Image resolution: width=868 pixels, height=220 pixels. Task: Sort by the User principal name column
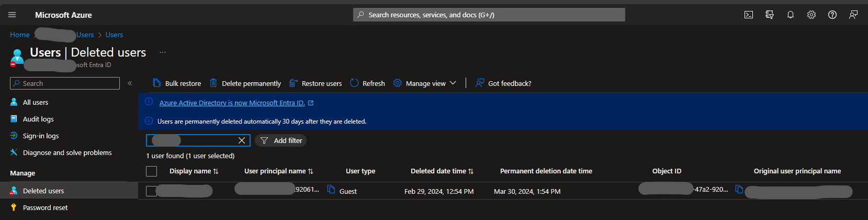point(278,171)
